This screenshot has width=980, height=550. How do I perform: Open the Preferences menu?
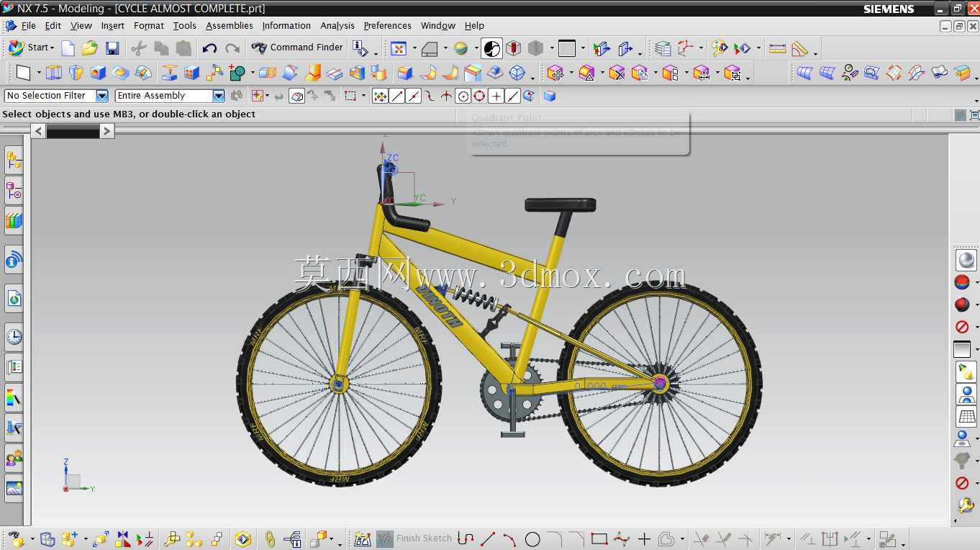(387, 26)
